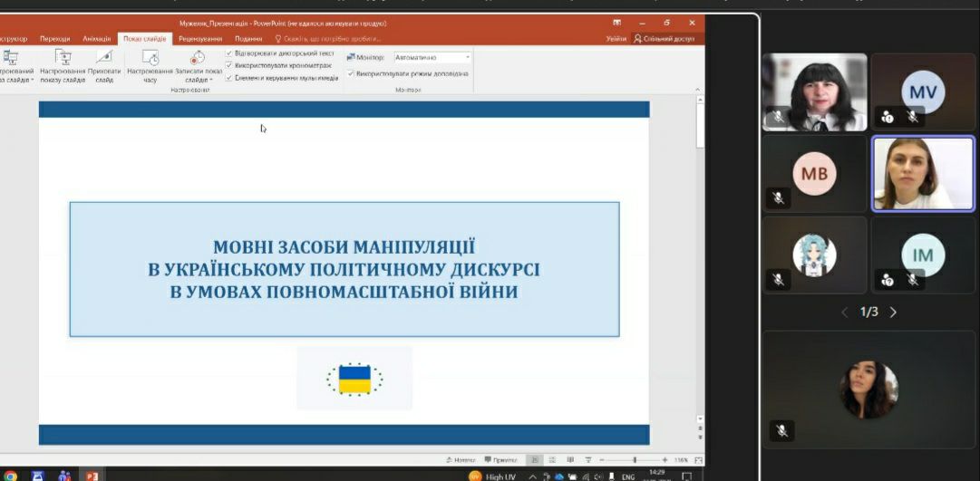This screenshot has width=980, height=481.
Task: Click the zoom slider in status bar
Action: coord(635,460)
